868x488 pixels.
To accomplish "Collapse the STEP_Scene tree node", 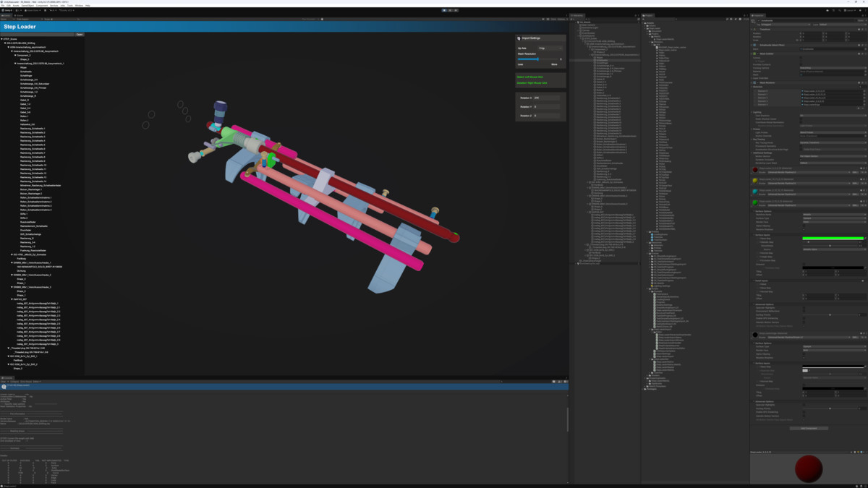I will click(2, 39).
